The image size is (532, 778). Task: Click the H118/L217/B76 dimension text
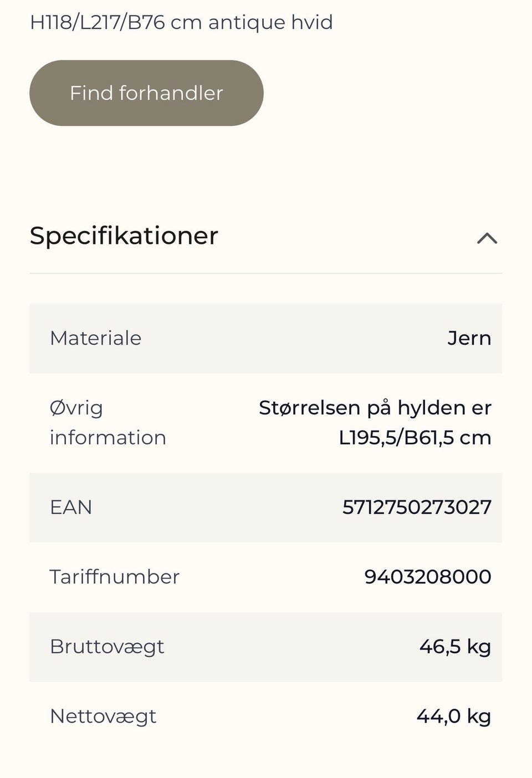coord(98,23)
